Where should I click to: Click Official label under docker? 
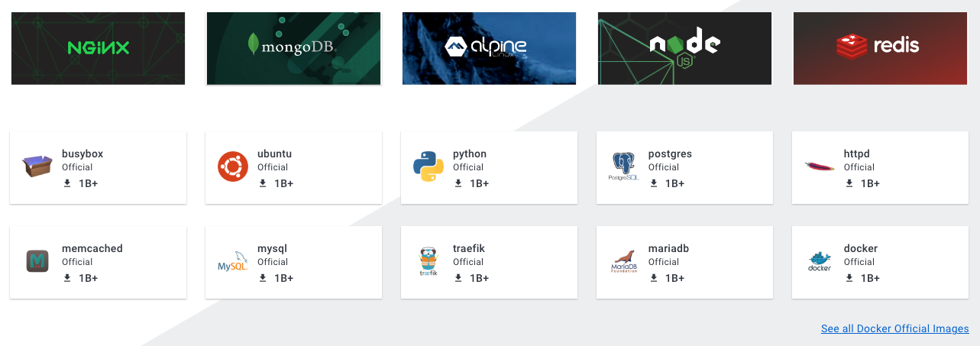(859, 262)
